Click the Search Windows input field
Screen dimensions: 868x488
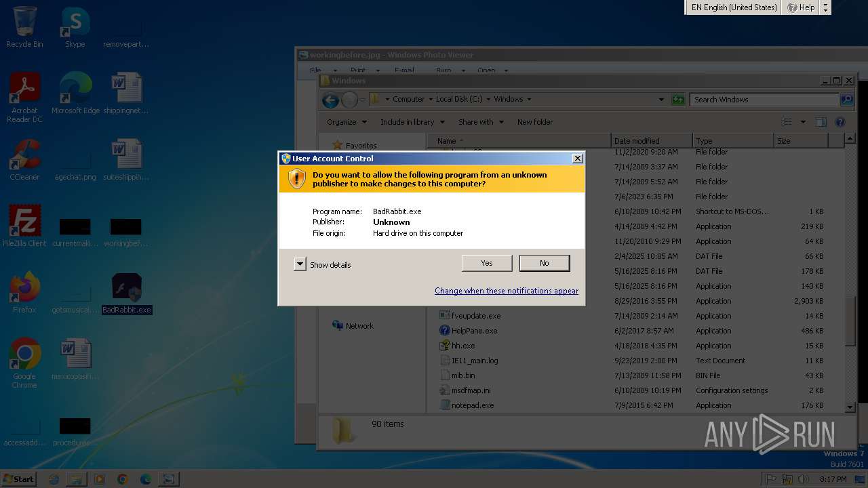point(764,100)
